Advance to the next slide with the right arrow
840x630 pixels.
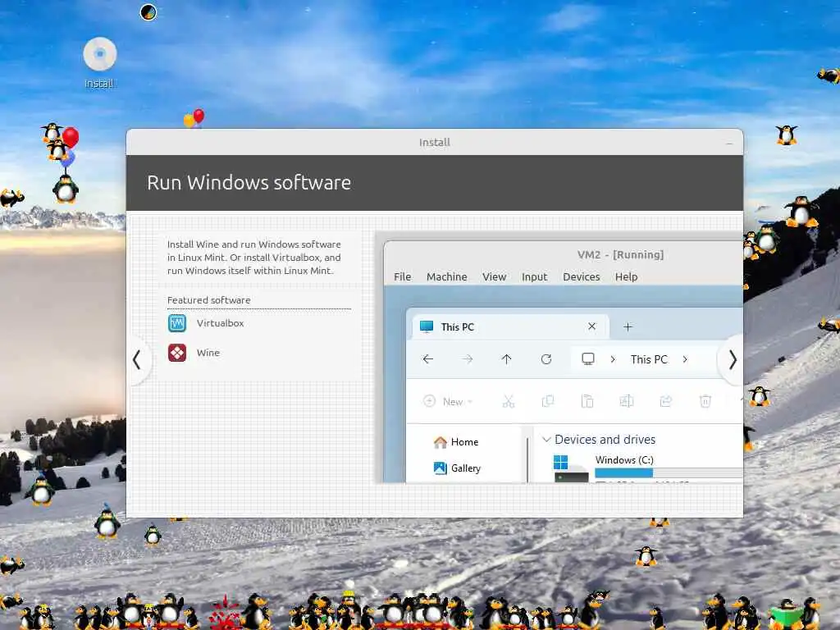tap(733, 359)
